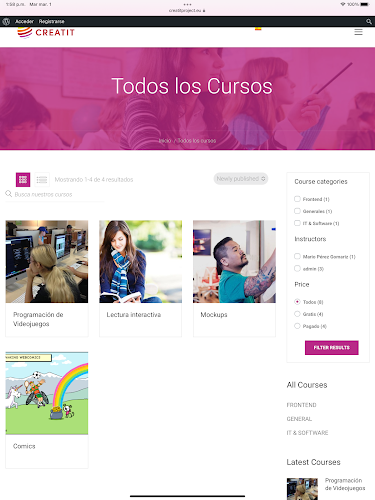The width and height of the screenshot is (375, 500).
Task: Click the admin bar search icon
Action: 369,22
